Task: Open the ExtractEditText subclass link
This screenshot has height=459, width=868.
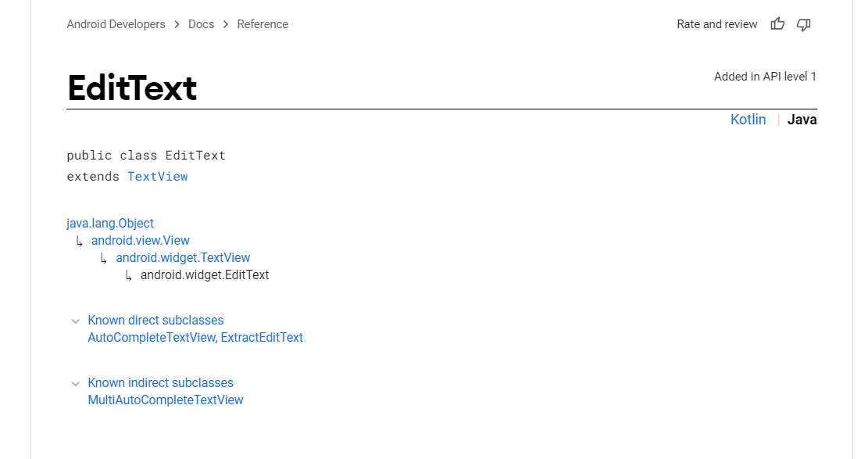Action: [x=263, y=338]
